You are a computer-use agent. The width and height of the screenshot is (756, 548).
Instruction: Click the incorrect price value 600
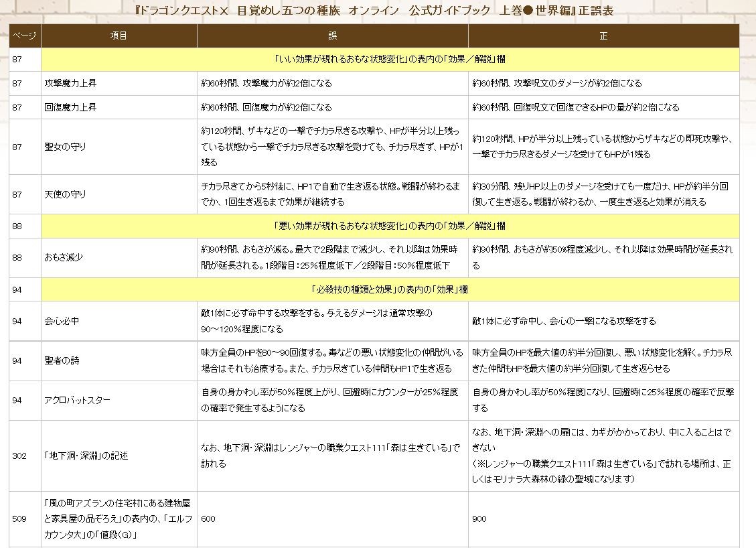coord(208,519)
